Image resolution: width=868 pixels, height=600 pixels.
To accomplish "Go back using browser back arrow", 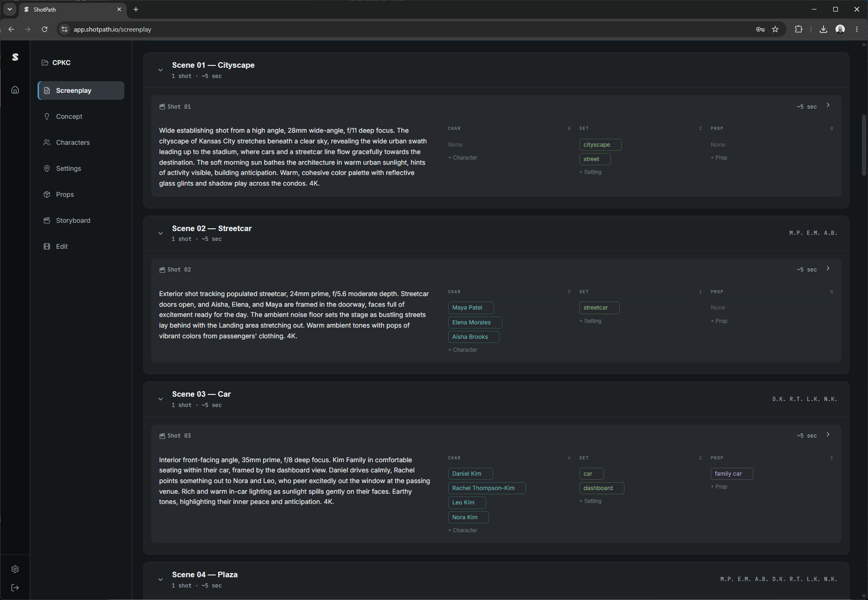I will coord(11,29).
